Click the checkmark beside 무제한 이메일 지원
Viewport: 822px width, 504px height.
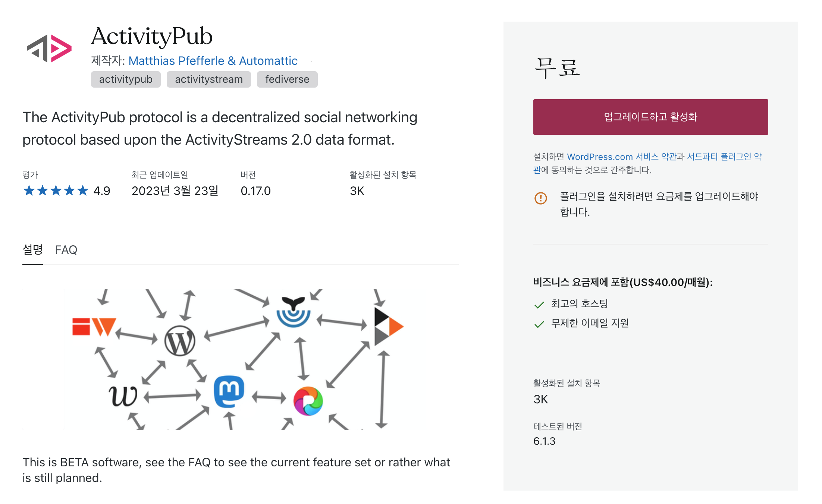[539, 324]
